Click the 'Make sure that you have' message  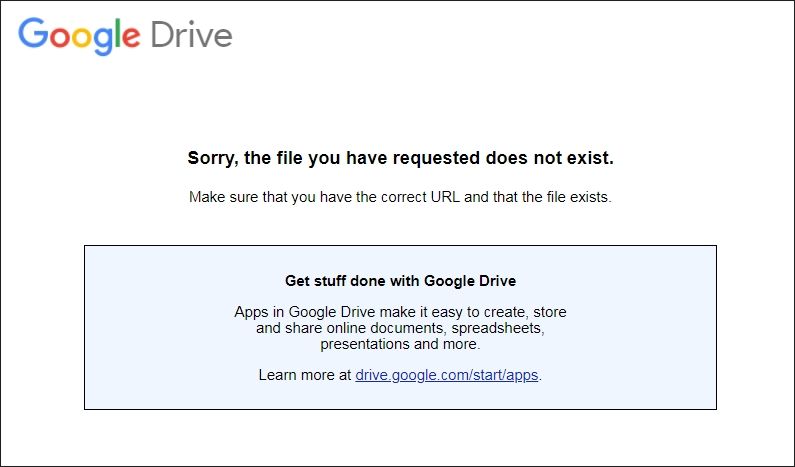coord(401,197)
